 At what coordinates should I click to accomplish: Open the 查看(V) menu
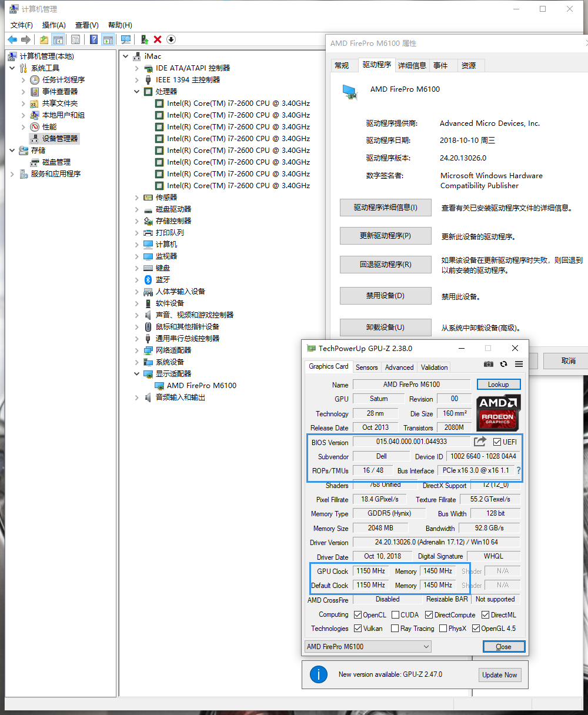(86, 25)
